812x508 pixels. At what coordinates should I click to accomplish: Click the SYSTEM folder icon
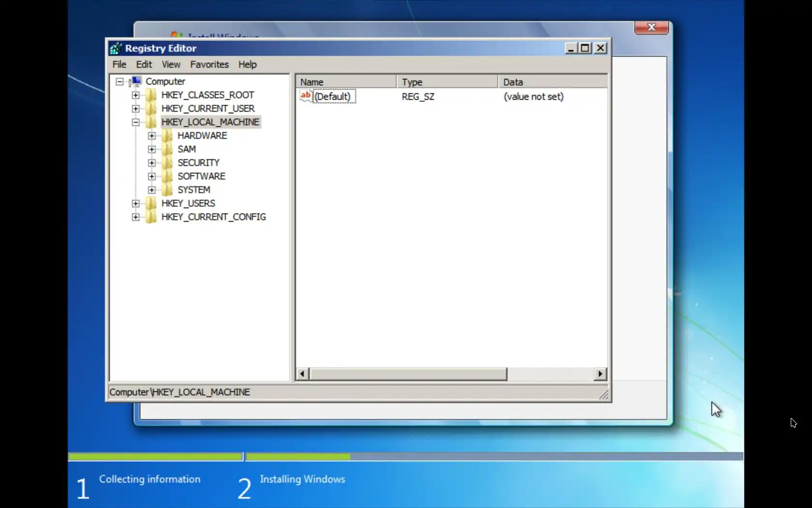click(167, 190)
